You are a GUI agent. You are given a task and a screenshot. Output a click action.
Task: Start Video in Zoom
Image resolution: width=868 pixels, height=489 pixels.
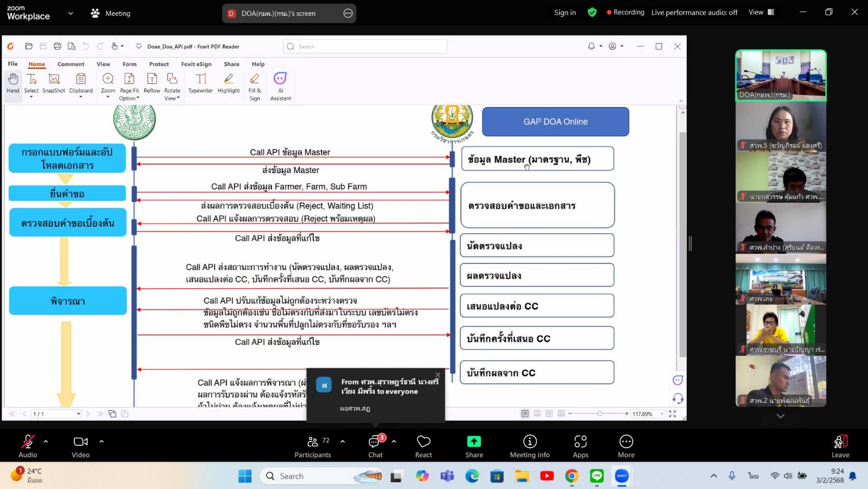[x=80, y=446]
